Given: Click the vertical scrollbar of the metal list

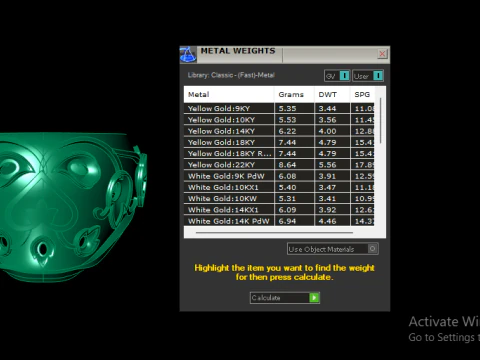Looking at the screenshot, I should pyautogui.click(x=380, y=121).
